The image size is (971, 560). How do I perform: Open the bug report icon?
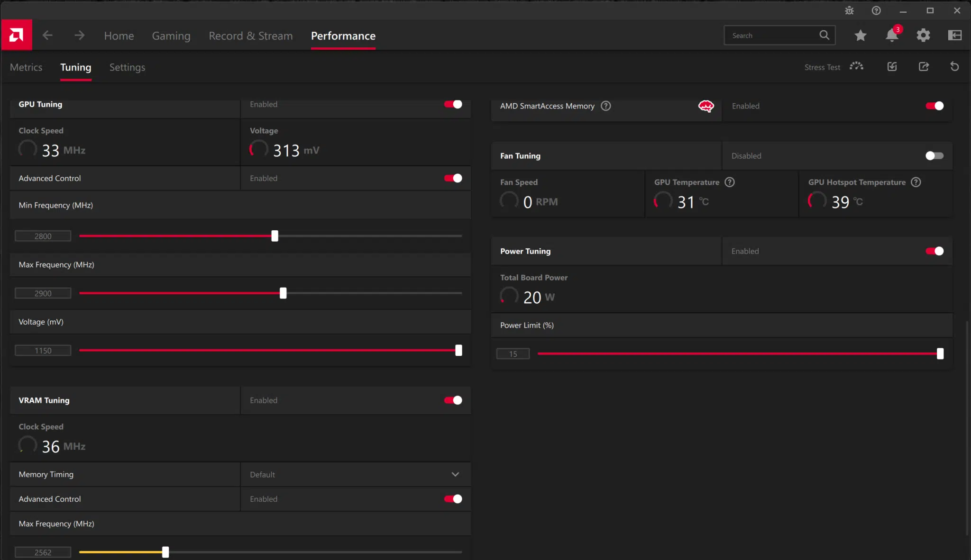[x=849, y=10]
